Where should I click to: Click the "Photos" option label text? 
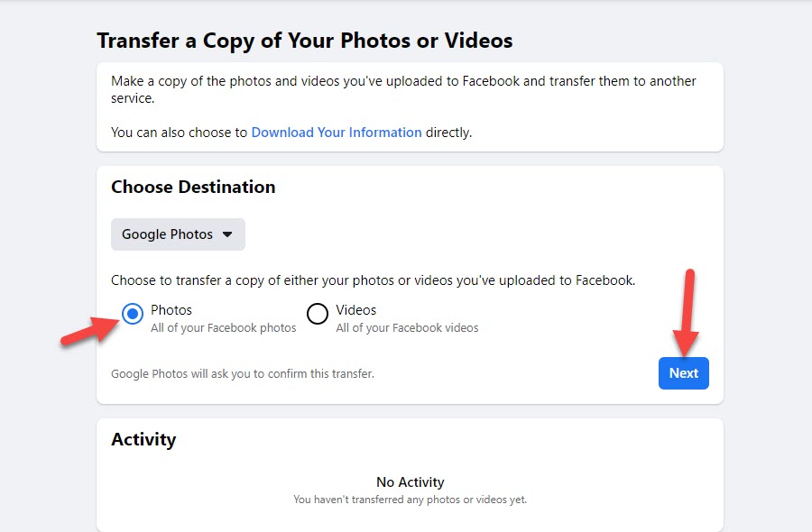pos(171,310)
